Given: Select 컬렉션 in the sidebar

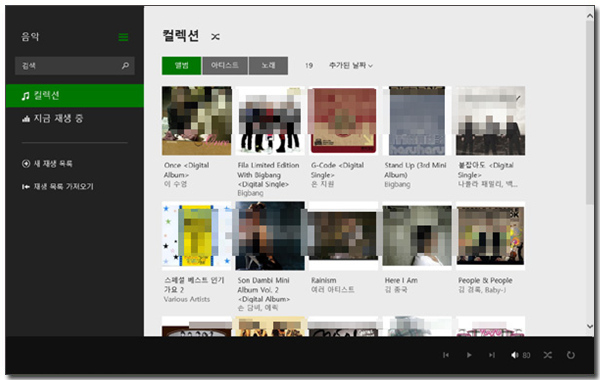Looking at the screenshot, I should (x=75, y=96).
